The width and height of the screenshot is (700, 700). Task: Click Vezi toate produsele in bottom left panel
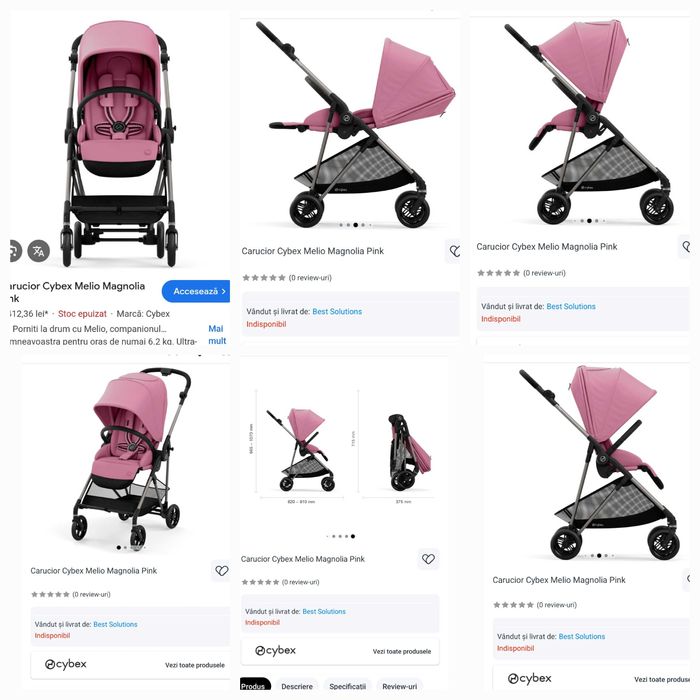tap(195, 665)
